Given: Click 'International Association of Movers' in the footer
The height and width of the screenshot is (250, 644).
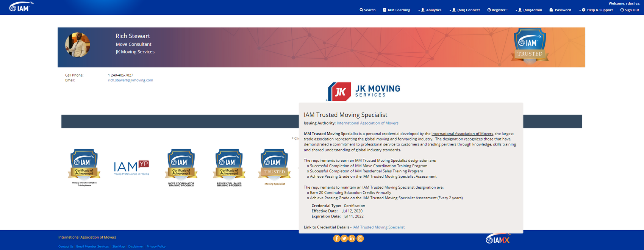Looking at the screenshot, I should click(87, 237).
